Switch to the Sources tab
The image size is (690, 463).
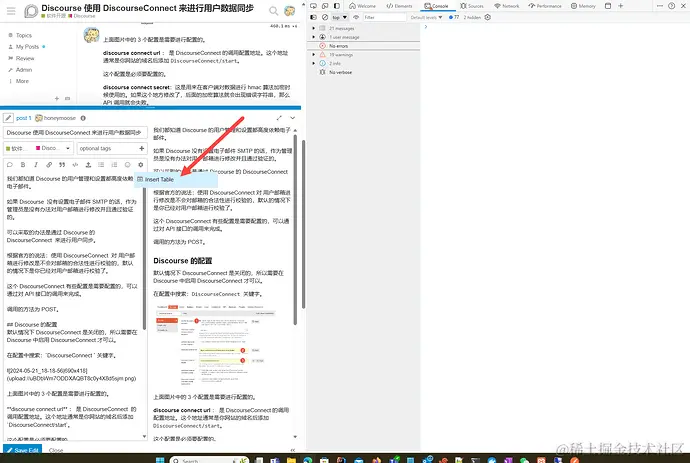472,6
